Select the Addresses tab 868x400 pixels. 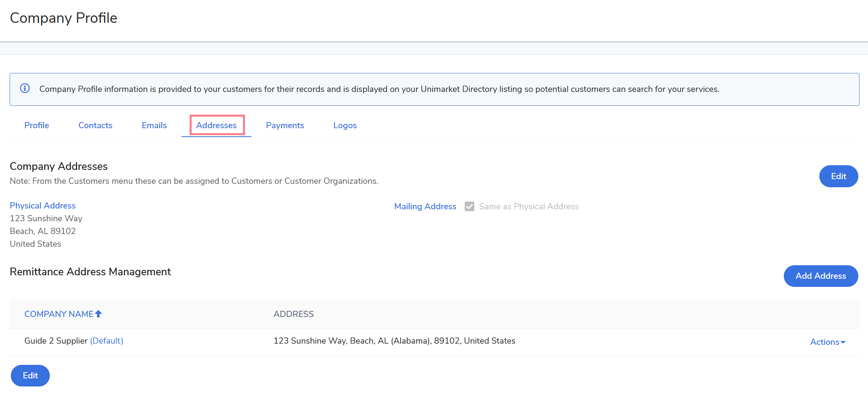216,125
